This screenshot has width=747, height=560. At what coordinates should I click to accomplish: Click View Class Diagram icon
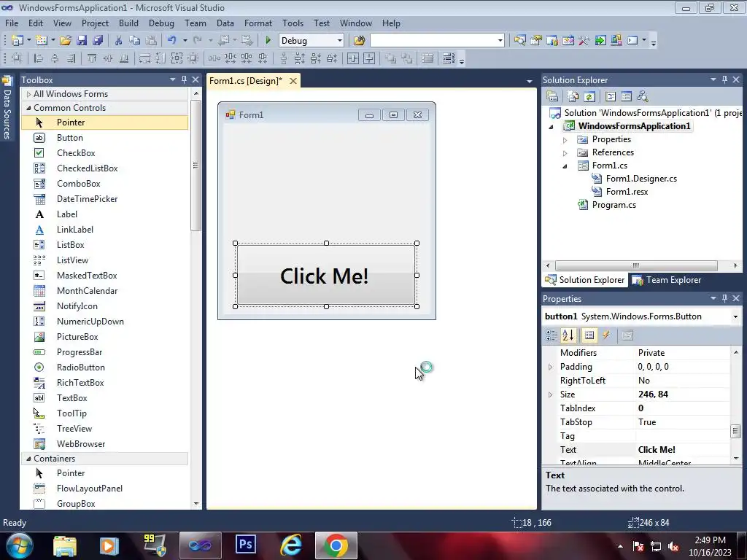pyautogui.click(x=643, y=97)
